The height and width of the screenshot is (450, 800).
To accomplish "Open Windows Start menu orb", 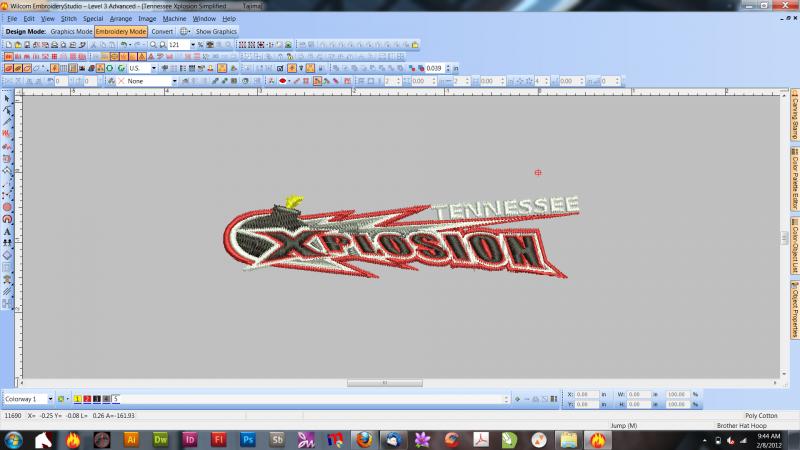I will [14, 440].
